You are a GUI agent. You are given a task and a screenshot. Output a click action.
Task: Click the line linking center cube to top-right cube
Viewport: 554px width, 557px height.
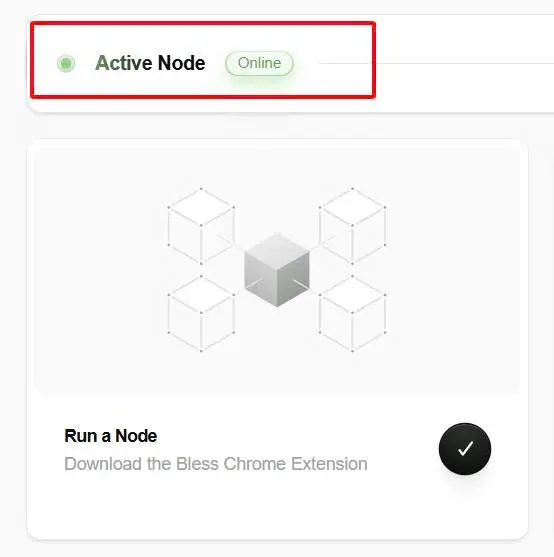click(322, 242)
